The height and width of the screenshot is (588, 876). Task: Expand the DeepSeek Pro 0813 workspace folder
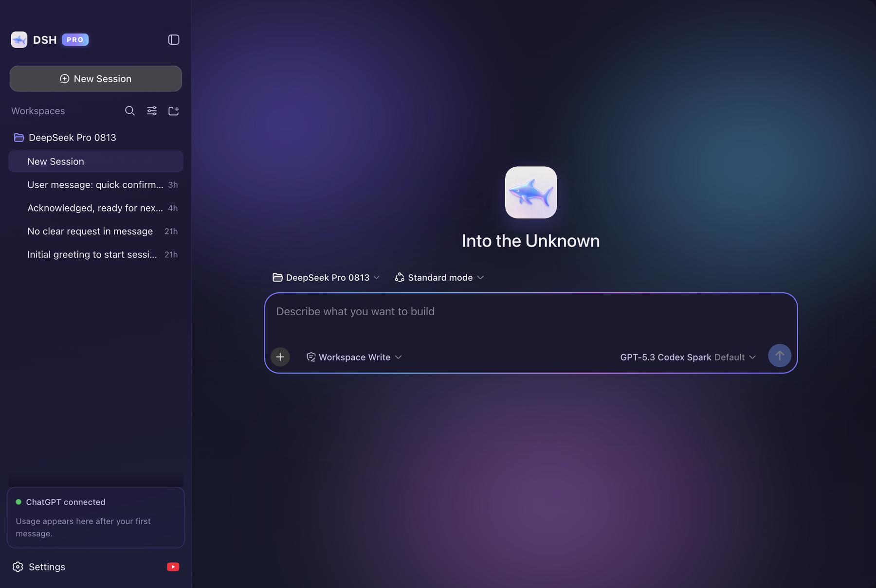pyautogui.click(x=65, y=138)
